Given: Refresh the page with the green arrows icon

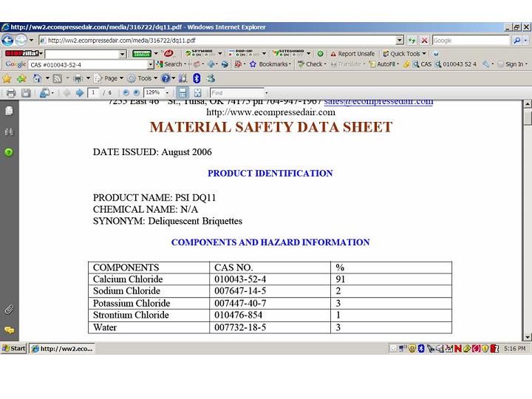Looking at the screenshot, I should (x=412, y=41).
